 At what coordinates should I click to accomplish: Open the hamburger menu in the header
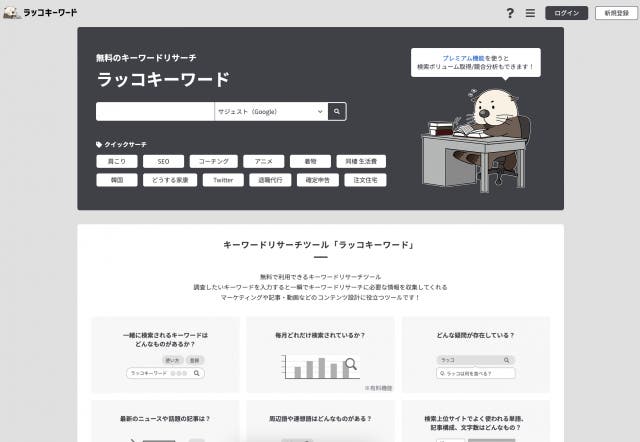[530, 13]
